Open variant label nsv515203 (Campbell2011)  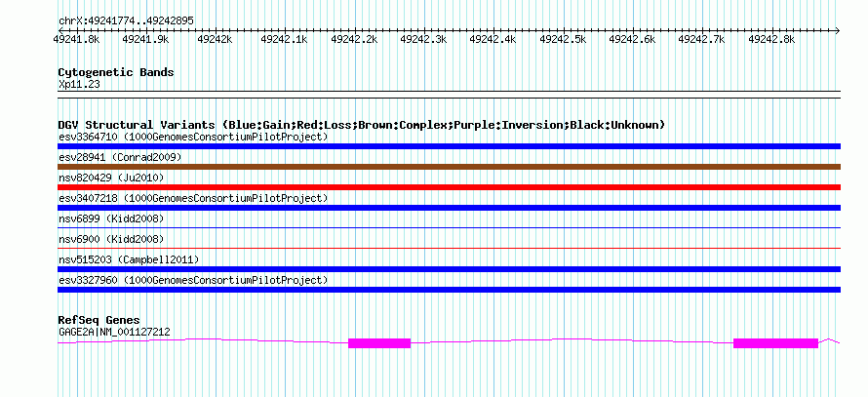pos(129,259)
